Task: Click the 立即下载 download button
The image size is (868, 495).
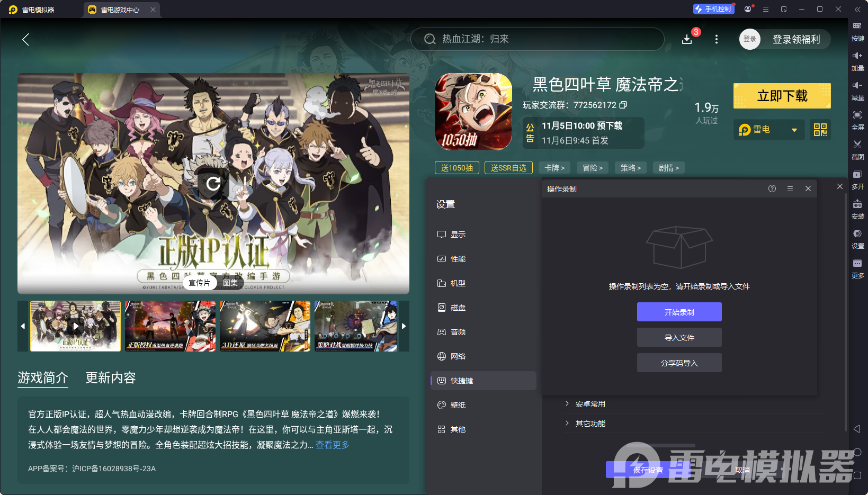Action: click(782, 96)
